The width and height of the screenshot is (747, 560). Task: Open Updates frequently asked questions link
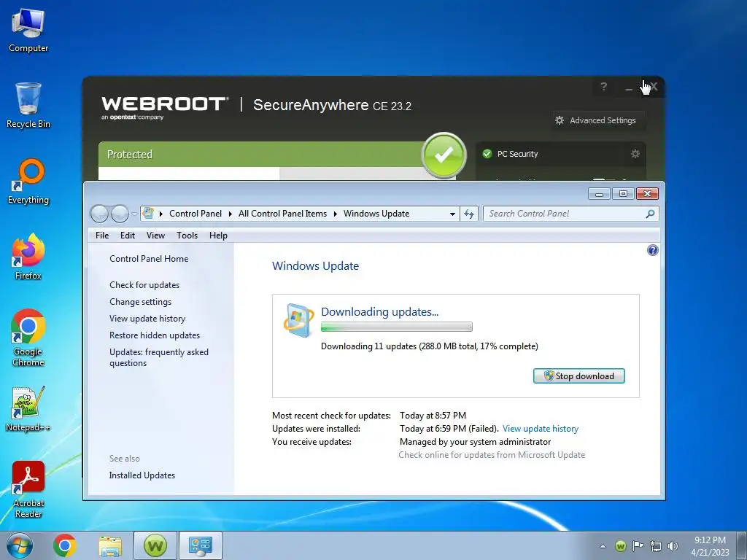[x=158, y=357]
